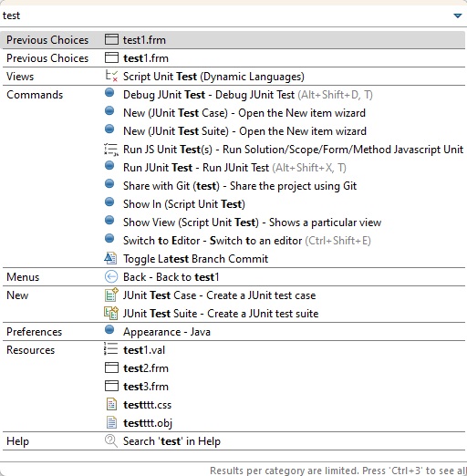This screenshot has width=467, height=476.
Task: Open the search box dropdown arrow
Action: click(x=457, y=16)
